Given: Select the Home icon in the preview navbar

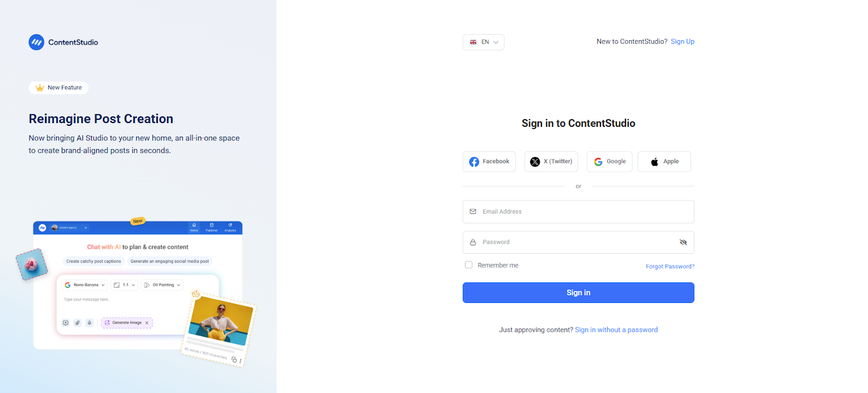Looking at the screenshot, I should [x=194, y=228].
